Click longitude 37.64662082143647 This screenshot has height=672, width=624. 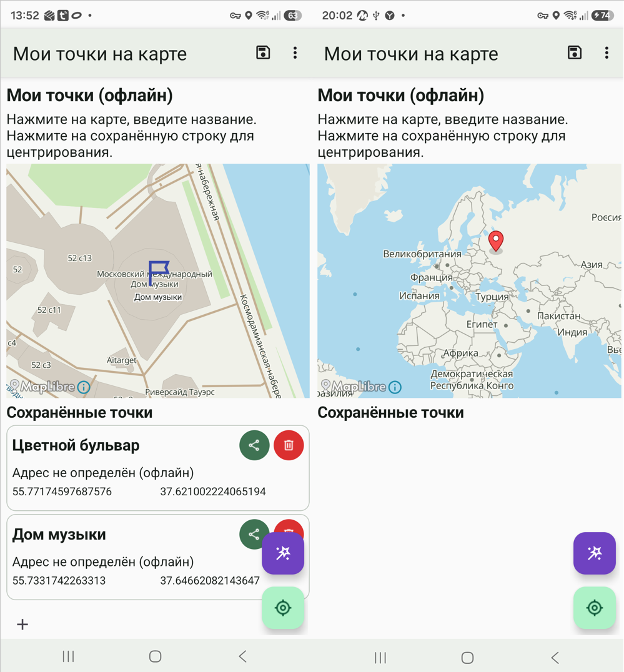click(210, 581)
